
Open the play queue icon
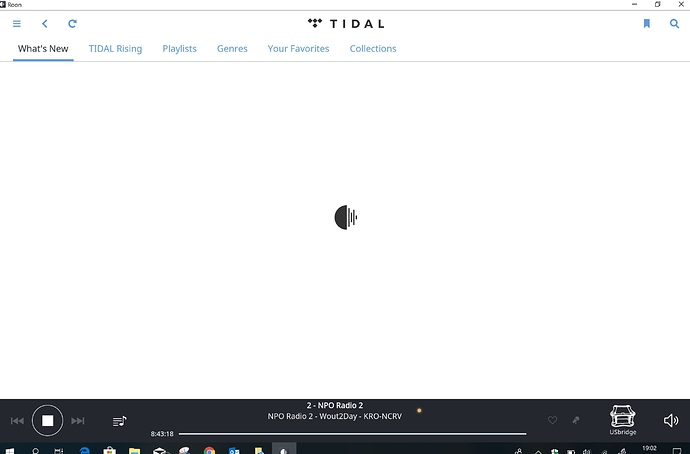[119, 421]
